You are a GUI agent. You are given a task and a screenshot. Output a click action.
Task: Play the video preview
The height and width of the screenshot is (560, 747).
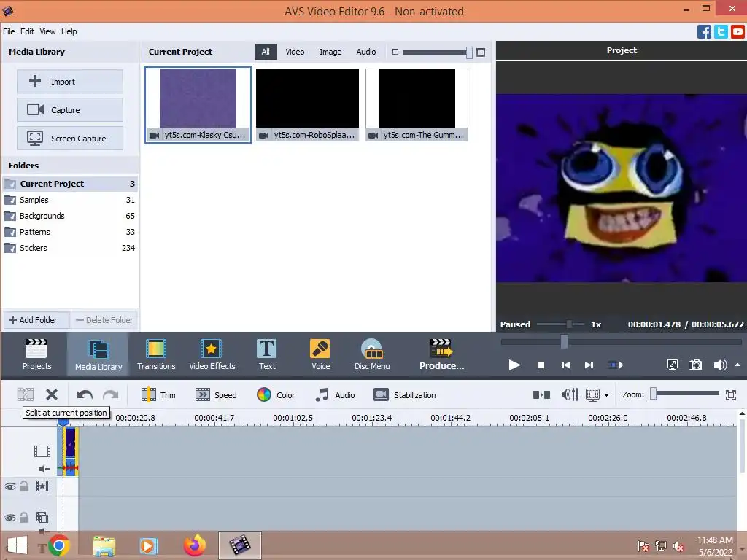514,365
